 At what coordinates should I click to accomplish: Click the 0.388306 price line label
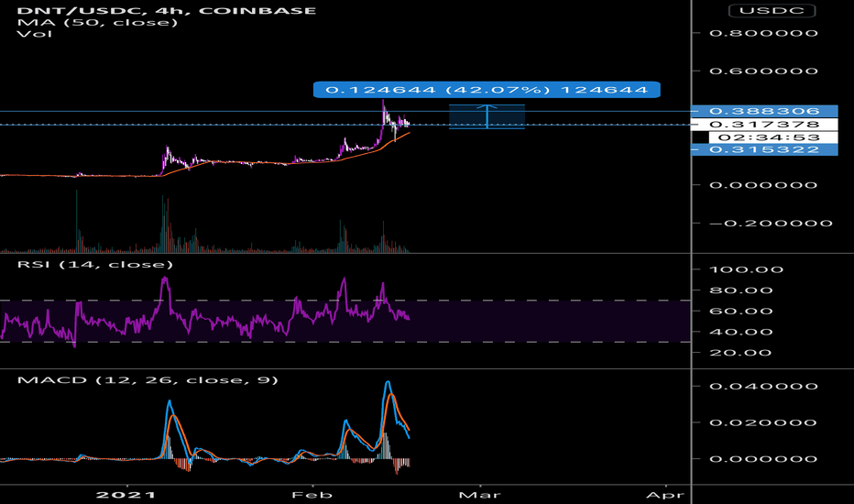764,111
